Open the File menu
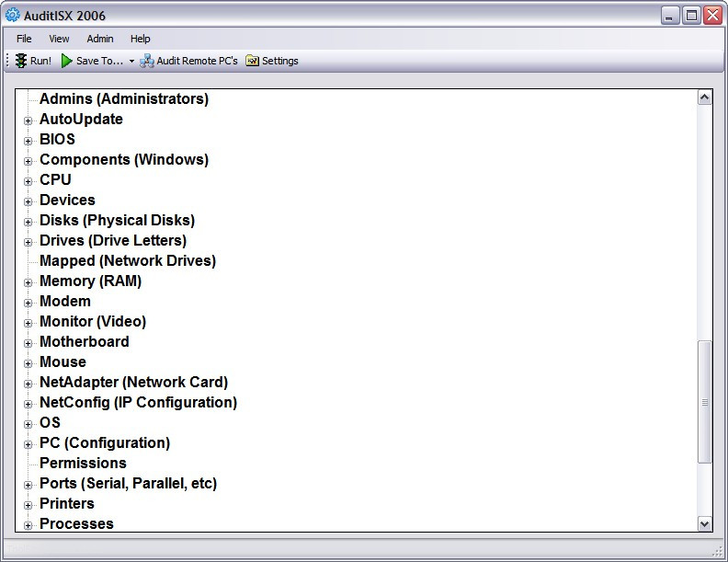 24,39
